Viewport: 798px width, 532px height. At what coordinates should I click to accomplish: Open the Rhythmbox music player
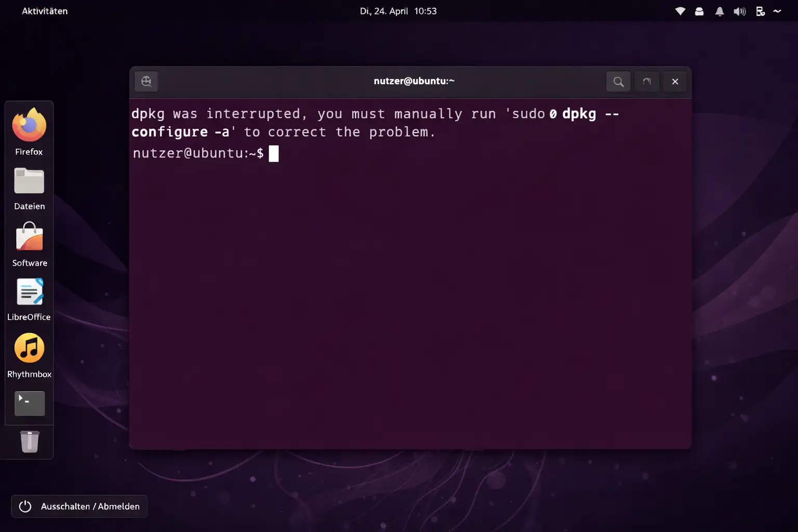29,348
